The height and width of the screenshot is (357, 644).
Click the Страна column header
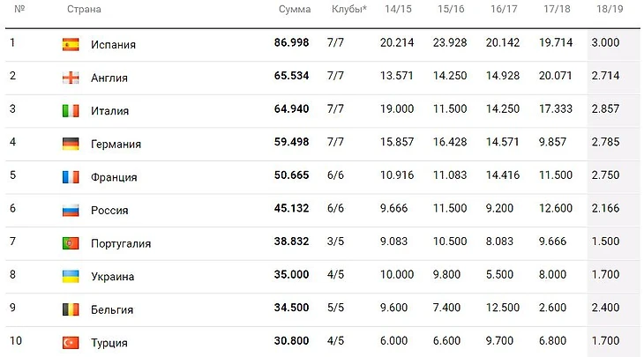tap(84, 10)
